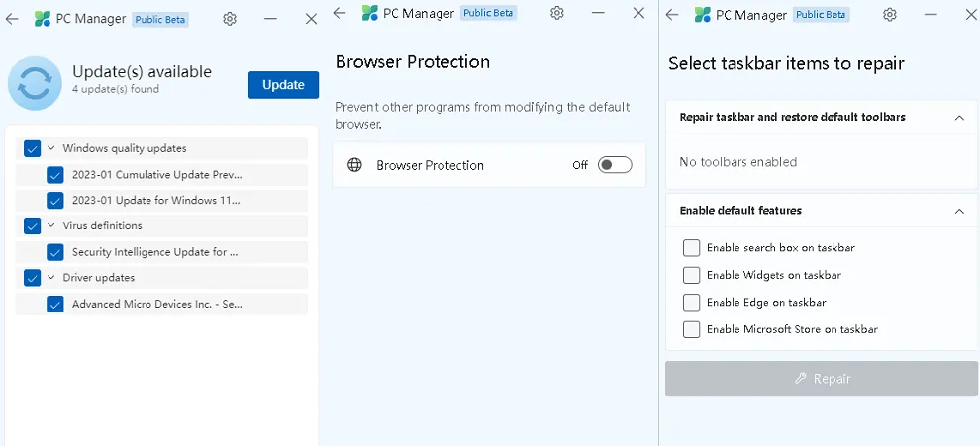Click the blue Update button
980x446 pixels.
point(283,85)
